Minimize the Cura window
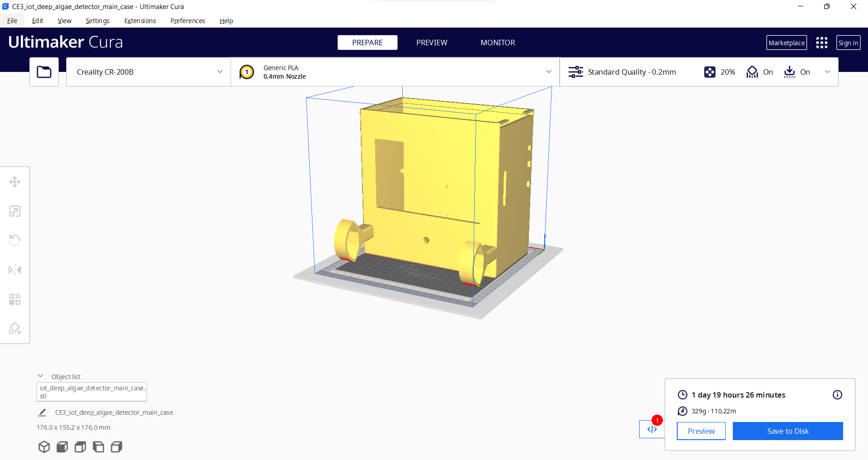The width and height of the screenshot is (868, 460). pyautogui.click(x=801, y=6)
